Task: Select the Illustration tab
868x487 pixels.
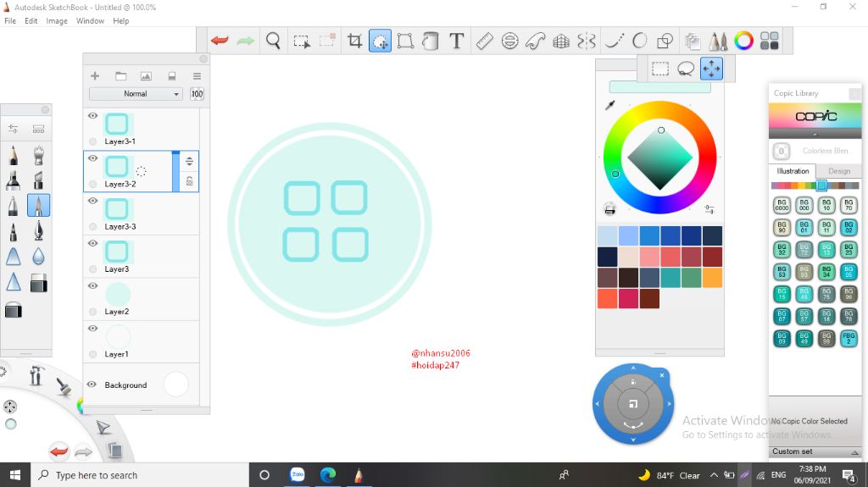Action: pyautogui.click(x=793, y=171)
